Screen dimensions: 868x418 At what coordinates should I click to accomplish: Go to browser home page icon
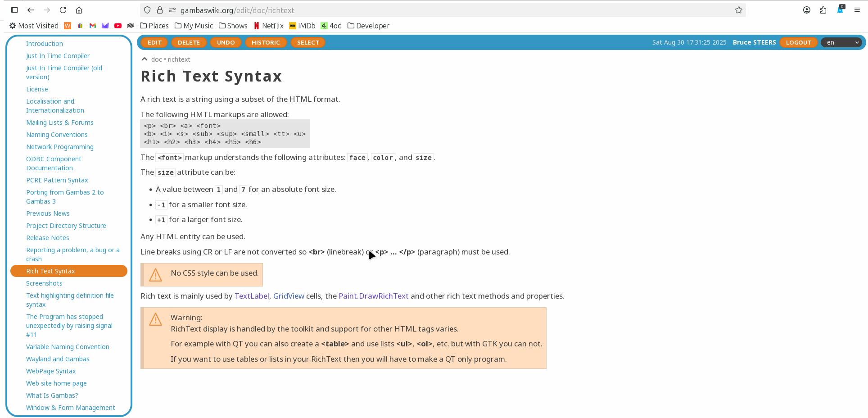(x=79, y=10)
